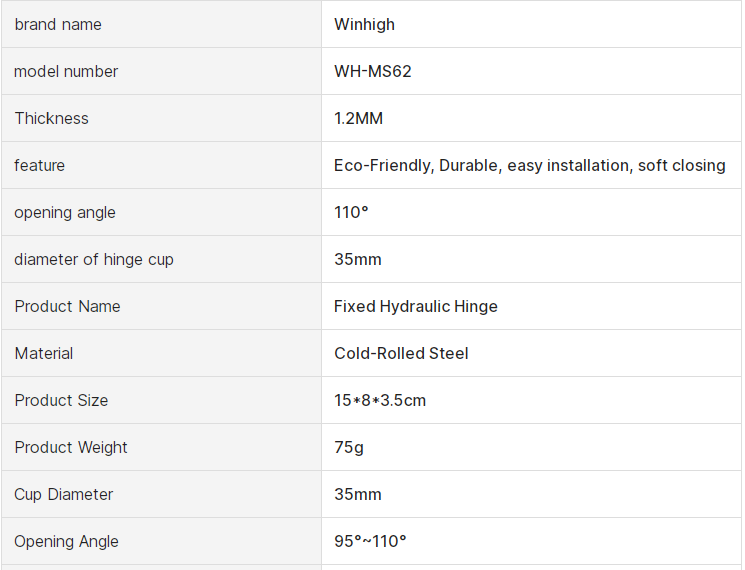Click 'diameter of hinge cup' label
The image size is (745, 570).
click(94, 259)
